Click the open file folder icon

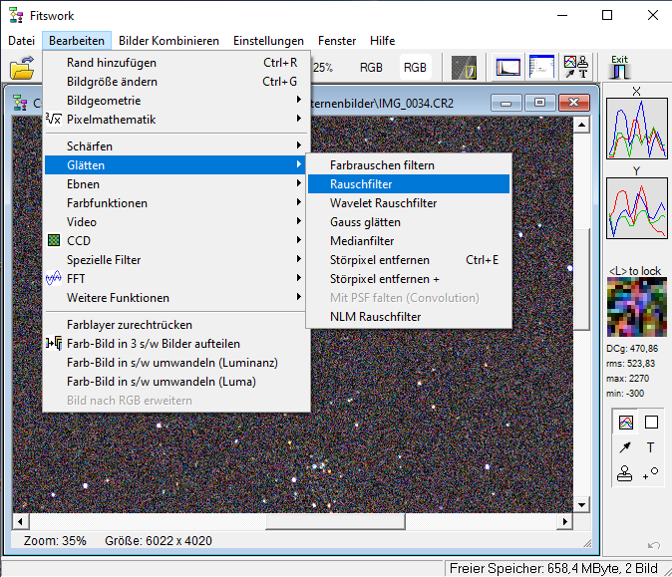pos(22,69)
